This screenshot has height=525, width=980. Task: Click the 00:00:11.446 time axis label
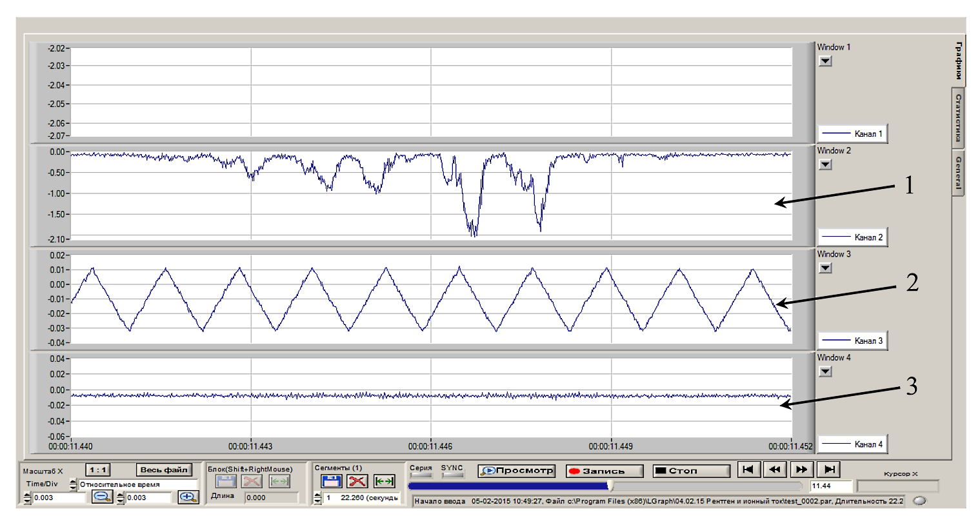pyautogui.click(x=430, y=446)
